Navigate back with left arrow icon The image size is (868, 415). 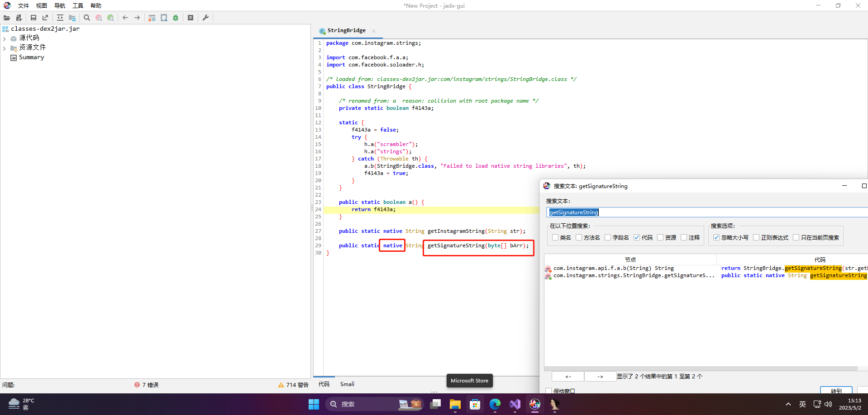[x=125, y=18]
